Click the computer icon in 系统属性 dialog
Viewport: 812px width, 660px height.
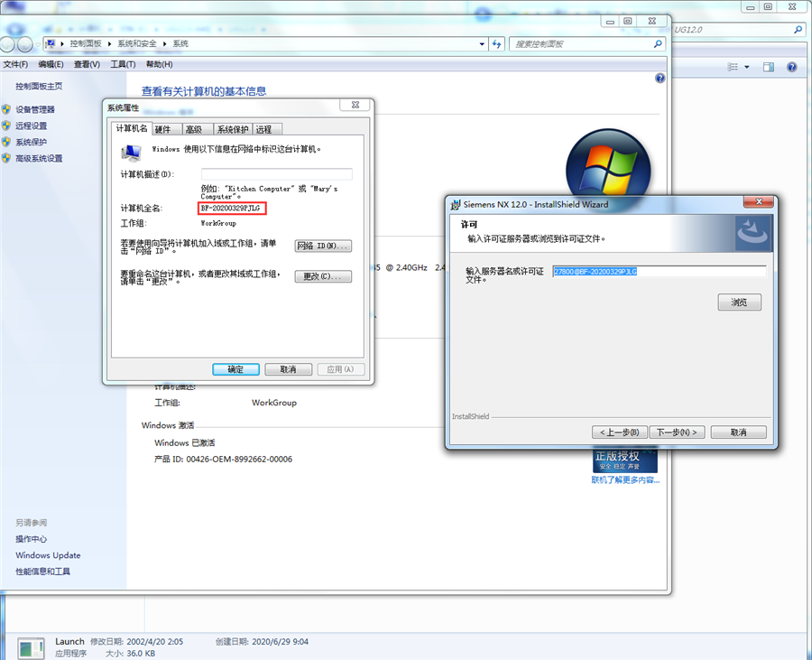pos(131,153)
